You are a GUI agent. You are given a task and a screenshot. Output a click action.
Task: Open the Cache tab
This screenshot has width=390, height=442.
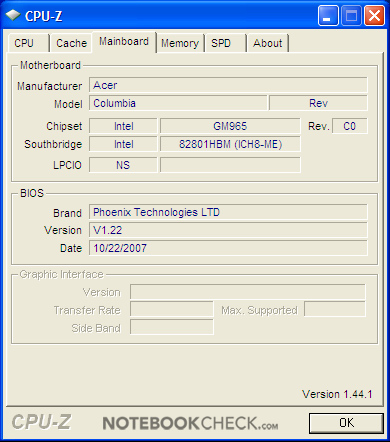coord(71,43)
